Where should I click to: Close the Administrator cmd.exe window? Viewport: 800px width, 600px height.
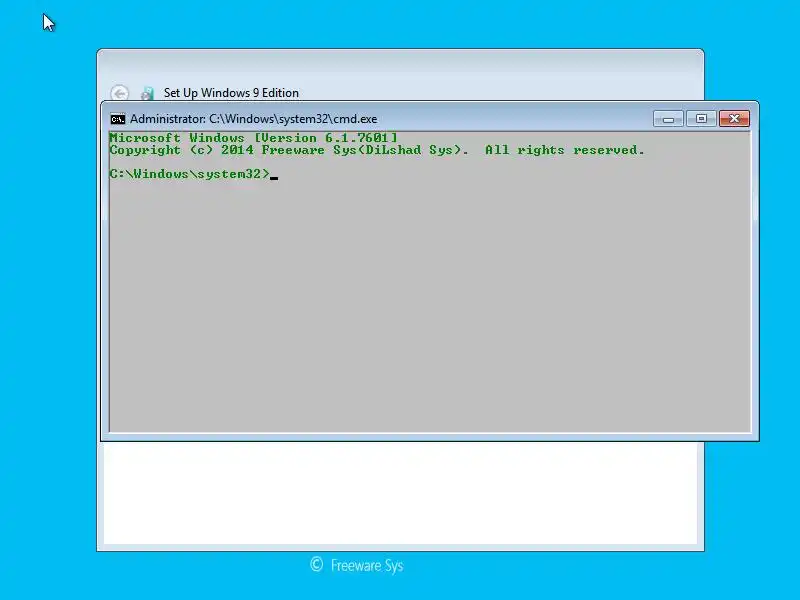click(x=734, y=119)
